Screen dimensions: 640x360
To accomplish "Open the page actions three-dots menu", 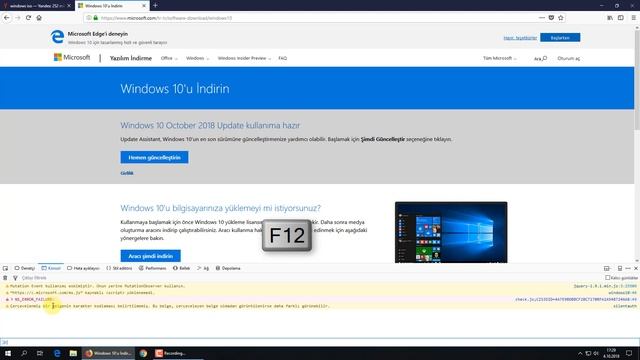I will coord(542,18).
